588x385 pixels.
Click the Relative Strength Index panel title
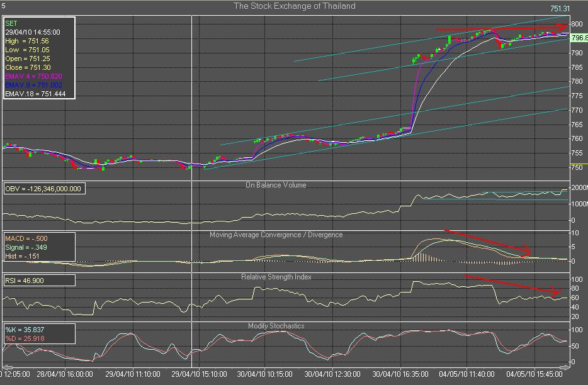tap(276, 277)
